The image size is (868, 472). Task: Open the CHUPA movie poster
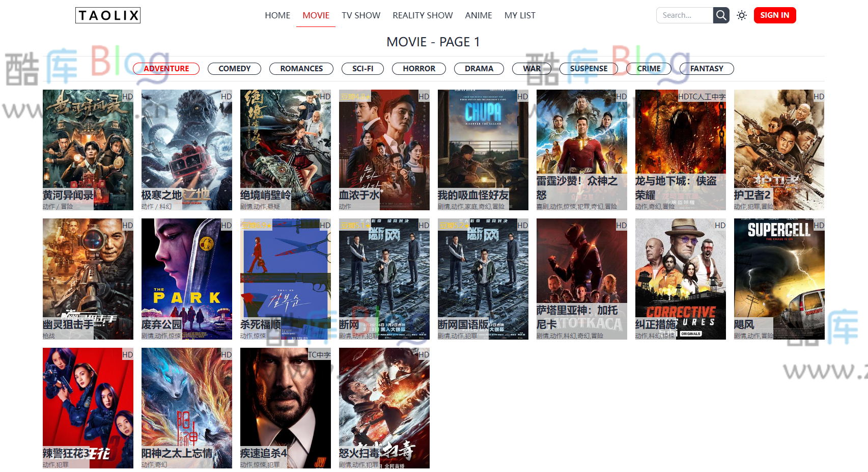tap(483, 143)
